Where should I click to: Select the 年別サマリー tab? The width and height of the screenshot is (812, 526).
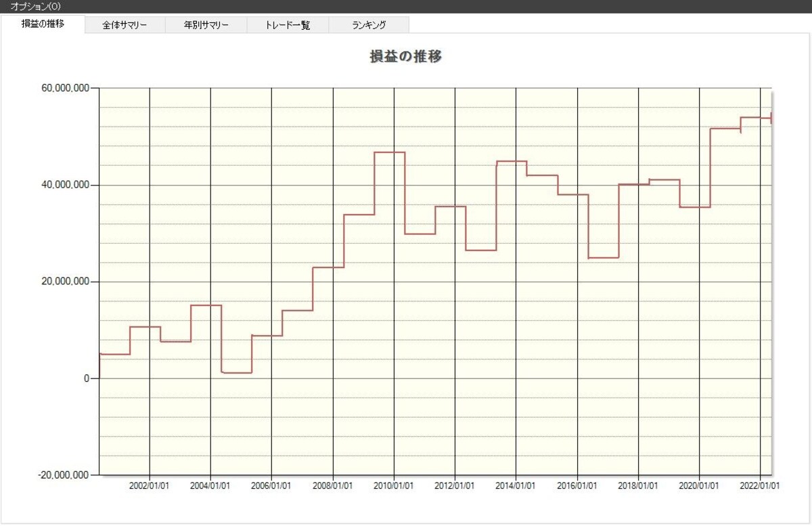click(x=206, y=25)
